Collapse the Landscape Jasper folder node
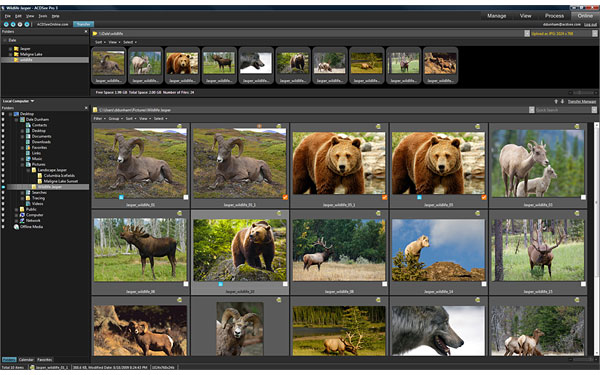 point(28,170)
